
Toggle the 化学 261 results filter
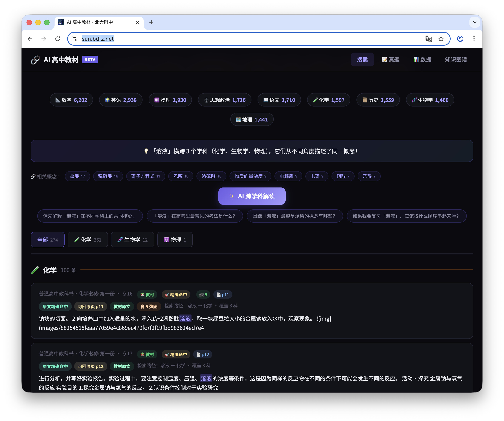click(x=88, y=239)
